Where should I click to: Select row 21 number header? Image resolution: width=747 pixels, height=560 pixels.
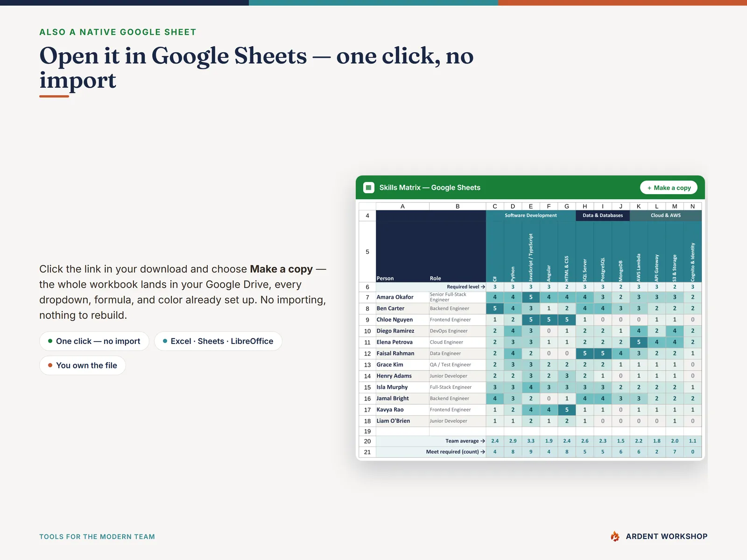pyautogui.click(x=367, y=452)
